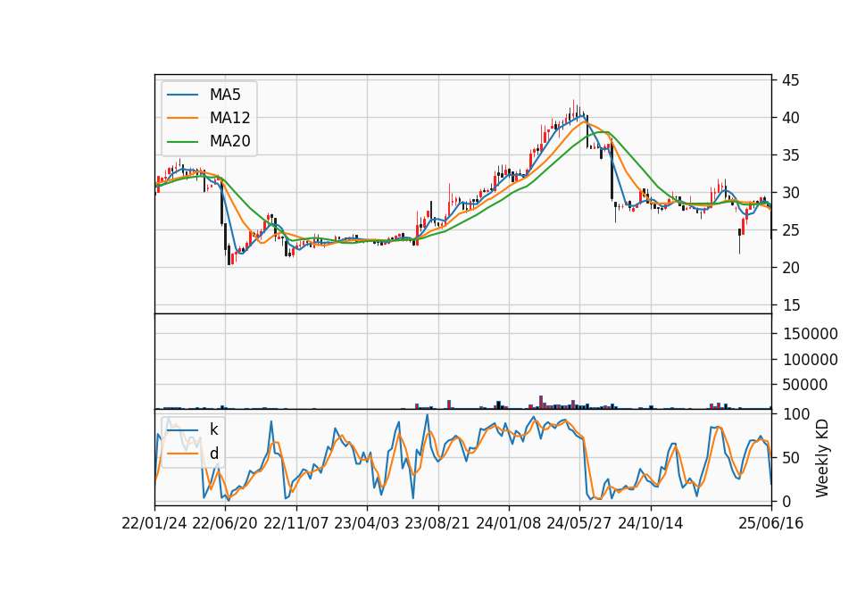Click the x-axis date 22/06/20
The image size is (857, 616).
pyautogui.click(x=225, y=523)
